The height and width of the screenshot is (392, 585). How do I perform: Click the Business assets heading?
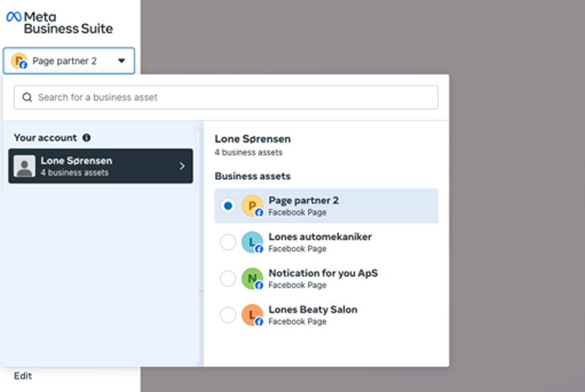[253, 176]
